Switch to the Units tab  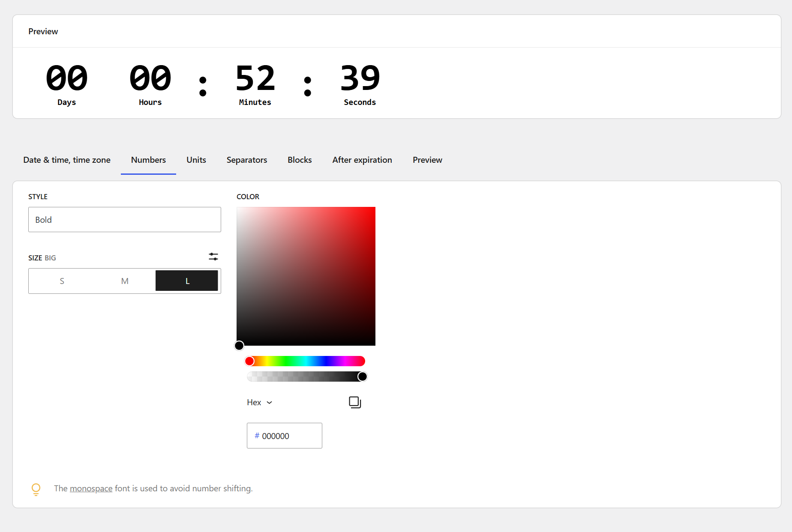[x=196, y=160]
